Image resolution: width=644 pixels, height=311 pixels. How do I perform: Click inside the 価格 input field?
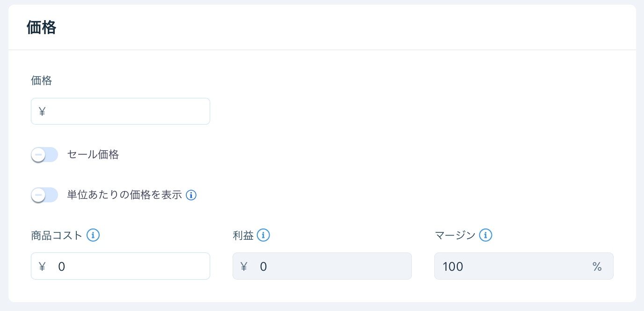coord(120,111)
